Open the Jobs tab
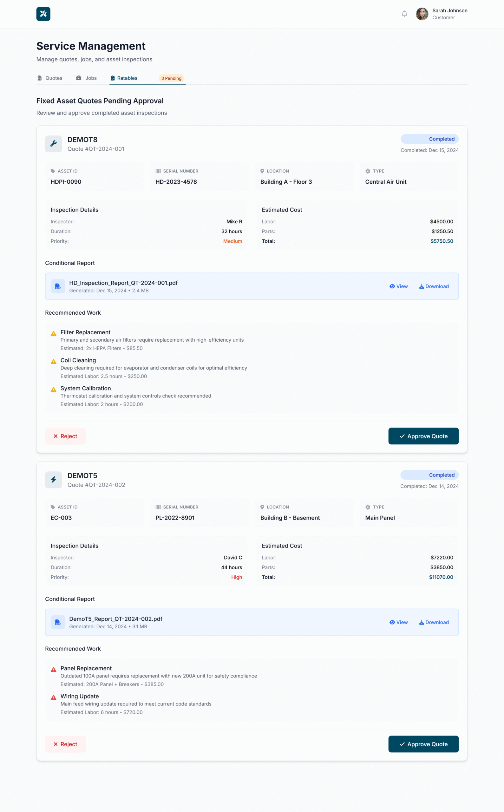Viewport: 504px width, 812px height. click(x=86, y=78)
